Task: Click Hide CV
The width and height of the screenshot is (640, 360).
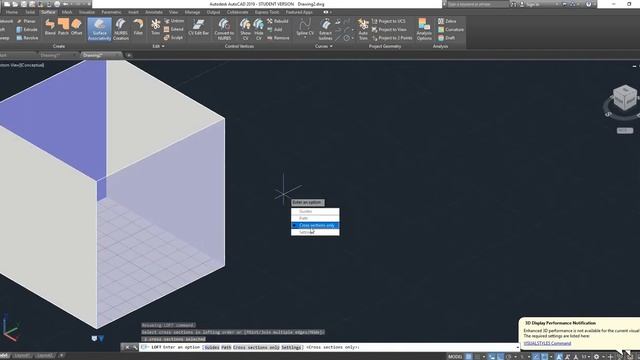Action: pyautogui.click(x=259, y=29)
